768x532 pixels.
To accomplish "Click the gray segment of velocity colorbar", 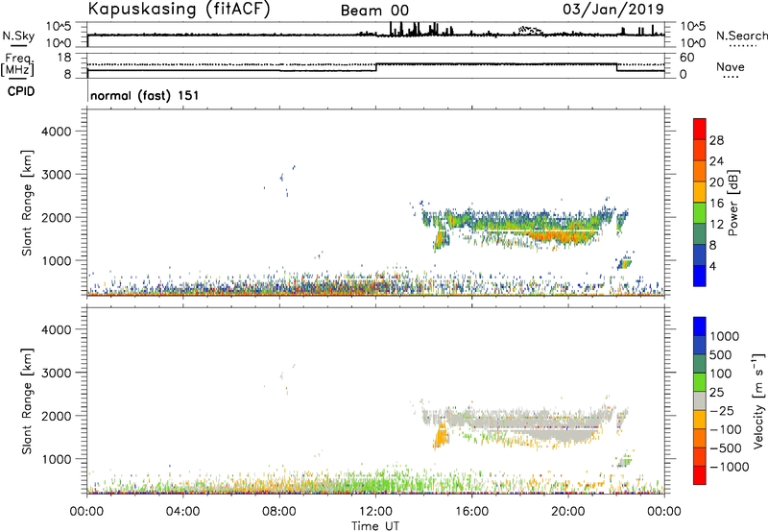I will click(700, 400).
